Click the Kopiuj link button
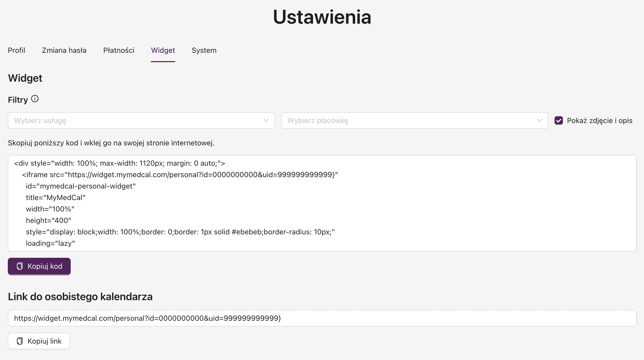The height and width of the screenshot is (360, 644). (x=39, y=341)
